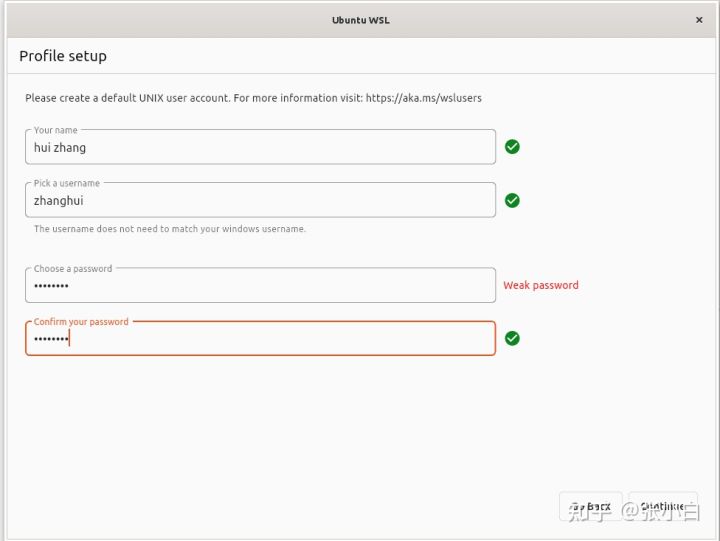Screen dimensions: 720x541
Task: Click green checkmark next to Your name
Action: pos(512,147)
